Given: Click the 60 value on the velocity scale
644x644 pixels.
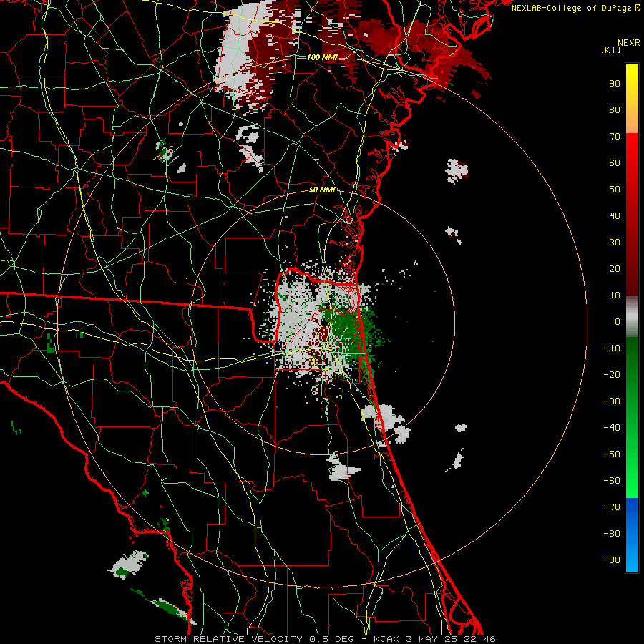Looking at the screenshot, I should coord(615,163).
